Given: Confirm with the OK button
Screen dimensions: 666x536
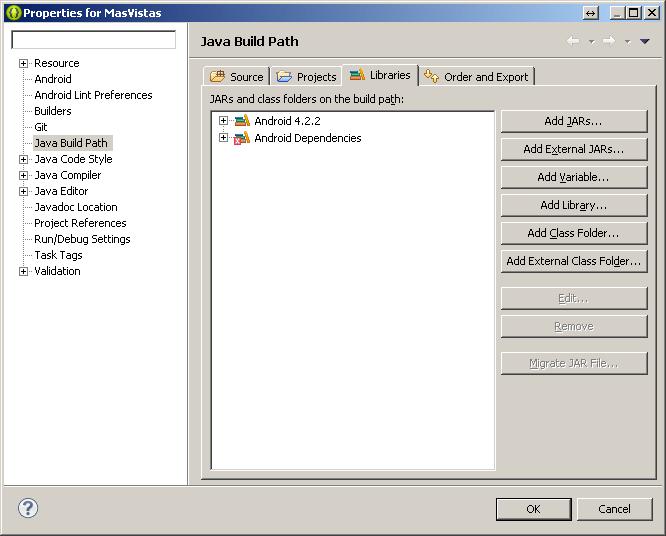Looking at the screenshot, I should (x=533, y=509).
